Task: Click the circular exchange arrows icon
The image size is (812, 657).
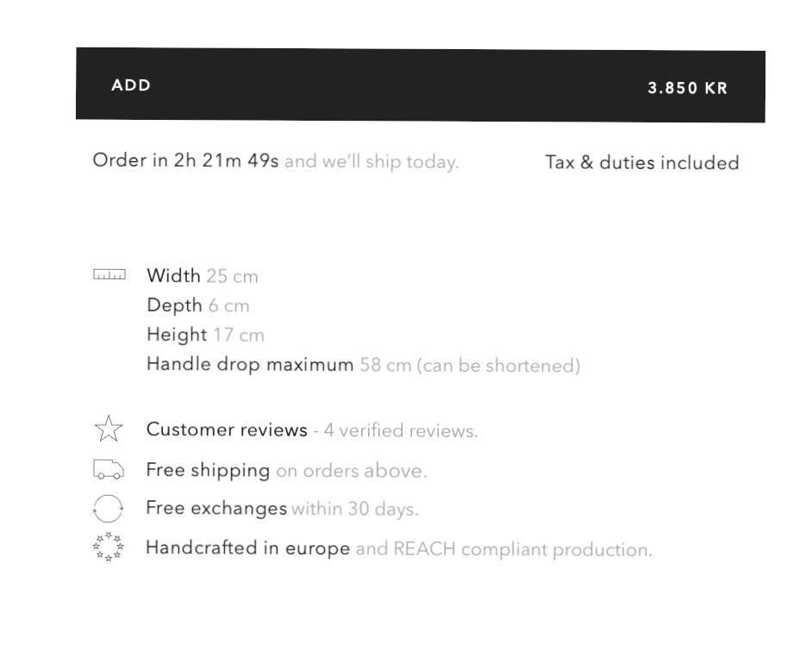Action: click(109, 508)
